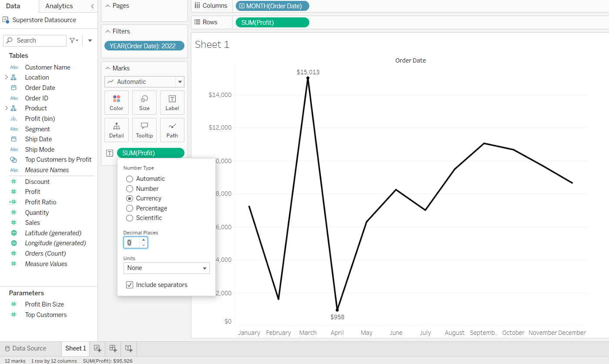Image resolution: width=609 pixels, height=364 pixels.
Task: Increase decimal places with up arrow
Action: click(x=144, y=240)
